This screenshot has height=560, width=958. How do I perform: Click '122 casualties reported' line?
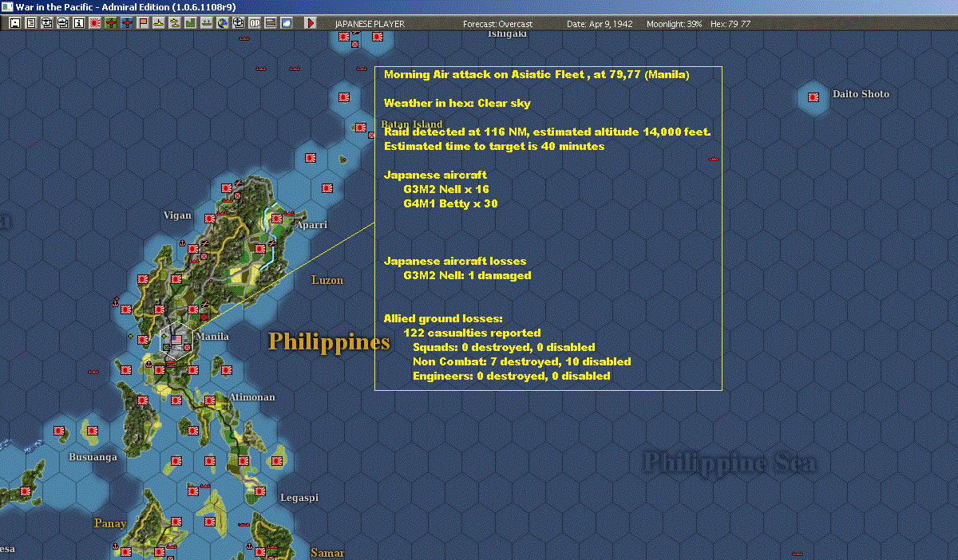click(473, 333)
